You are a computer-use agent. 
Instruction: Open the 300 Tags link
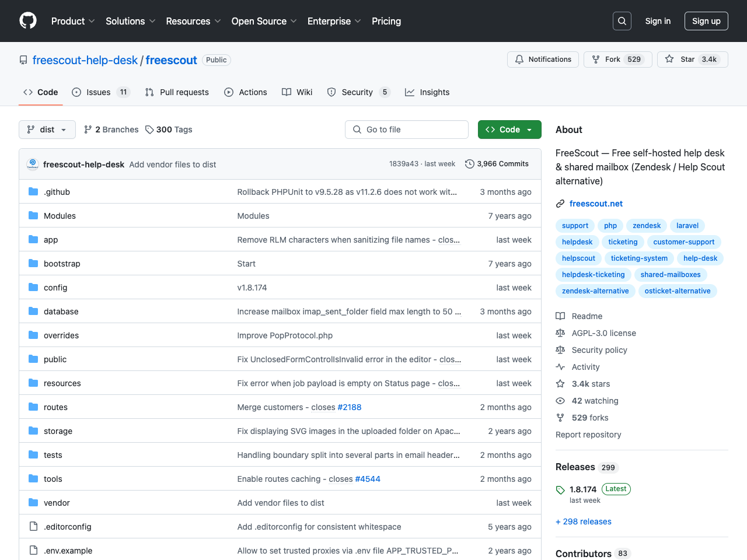click(169, 129)
